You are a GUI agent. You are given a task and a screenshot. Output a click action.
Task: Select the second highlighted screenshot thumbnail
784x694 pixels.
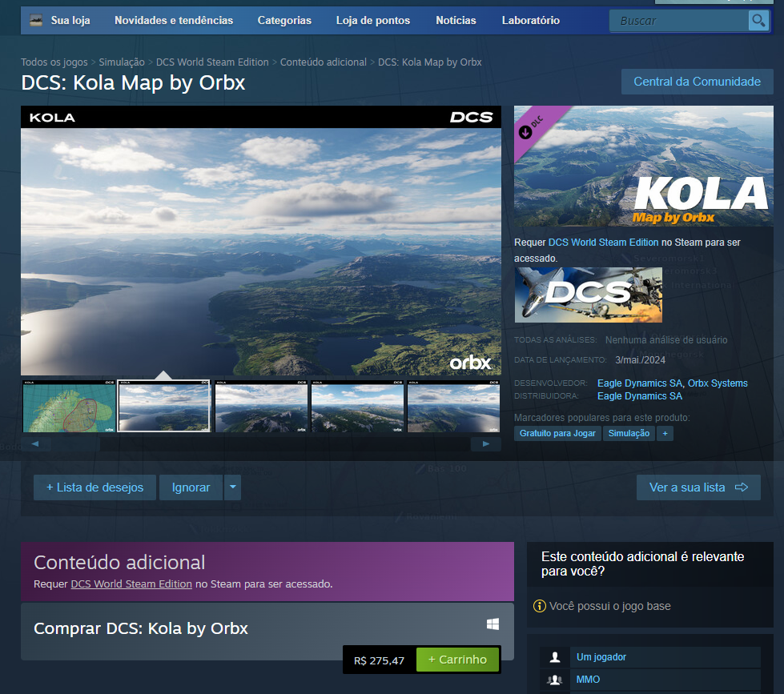(164, 406)
